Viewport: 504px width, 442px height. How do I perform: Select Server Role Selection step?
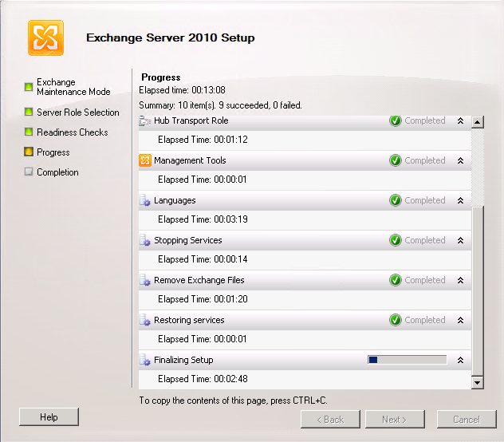coord(78,112)
